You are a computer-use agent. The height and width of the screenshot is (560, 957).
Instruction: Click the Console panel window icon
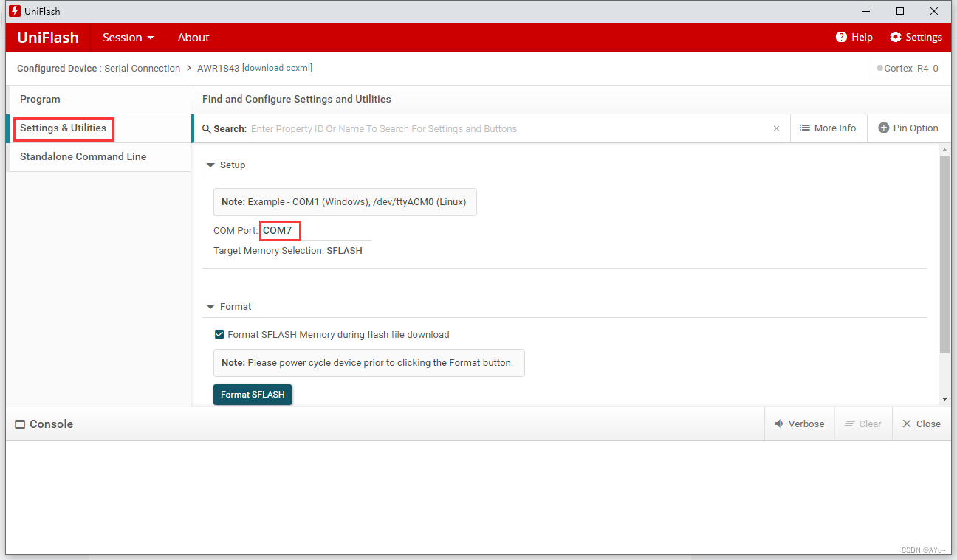20,424
